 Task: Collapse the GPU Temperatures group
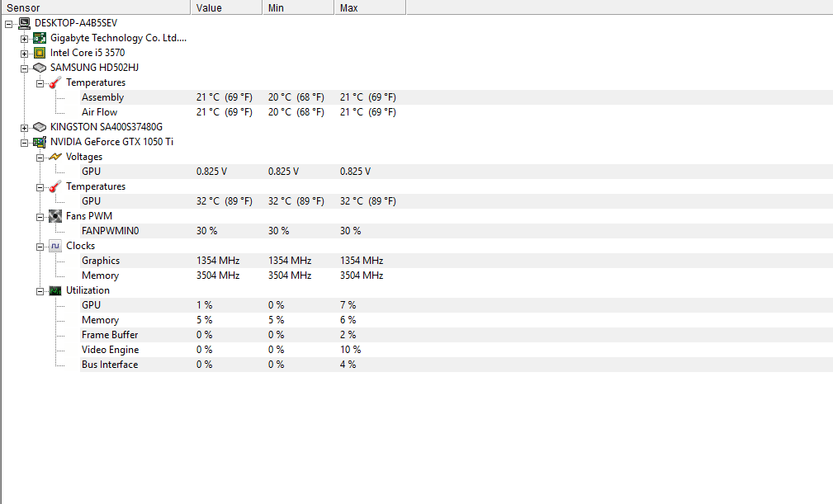40,187
